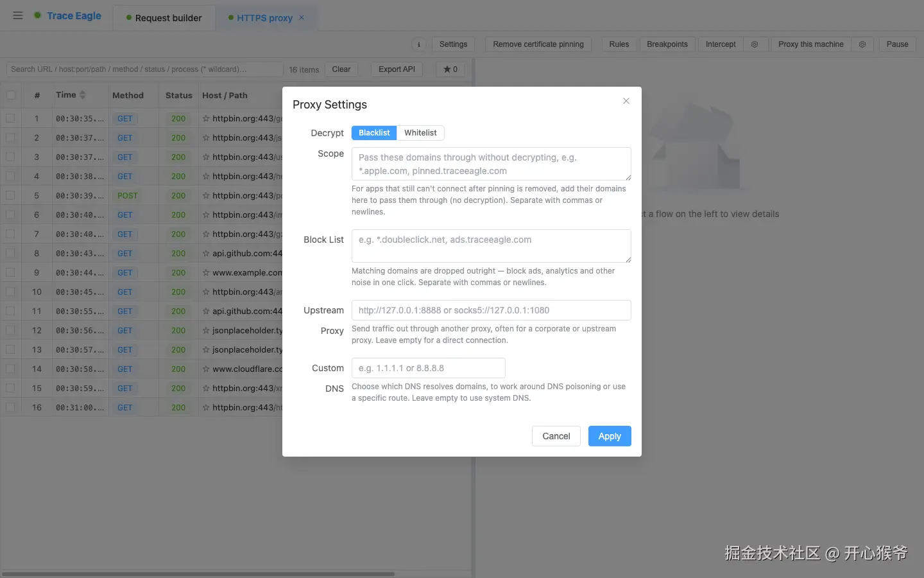
Task: Select Blacklist decrypt mode
Action: tap(374, 133)
